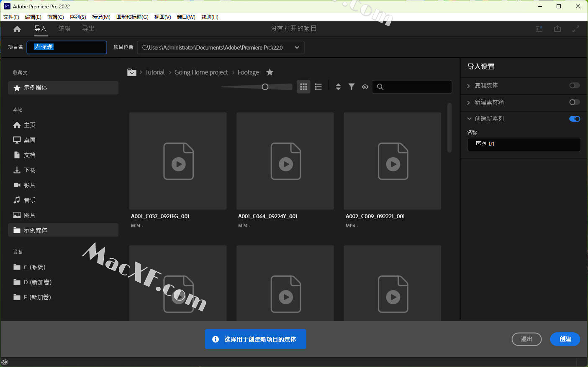
Task: Open 下载 downloads location in sidebar
Action: (63, 170)
